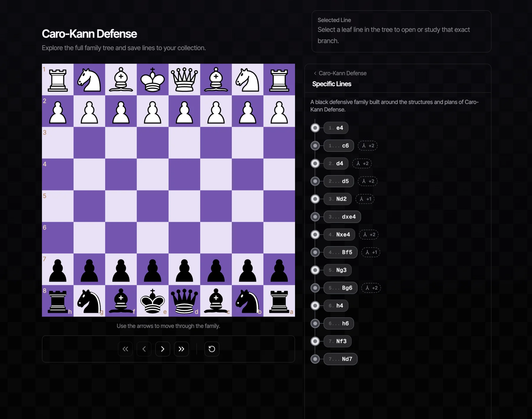This screenshot has width=532, height=419.
Task: Select the 2. d4 move pill
Action: click(x=336, y=163)
